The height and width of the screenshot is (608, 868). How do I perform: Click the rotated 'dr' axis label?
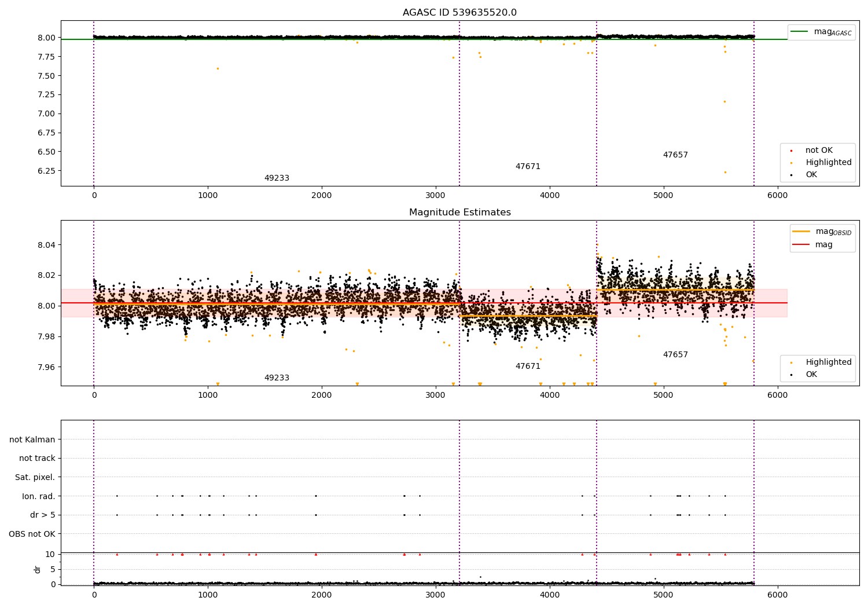[38, 569]
